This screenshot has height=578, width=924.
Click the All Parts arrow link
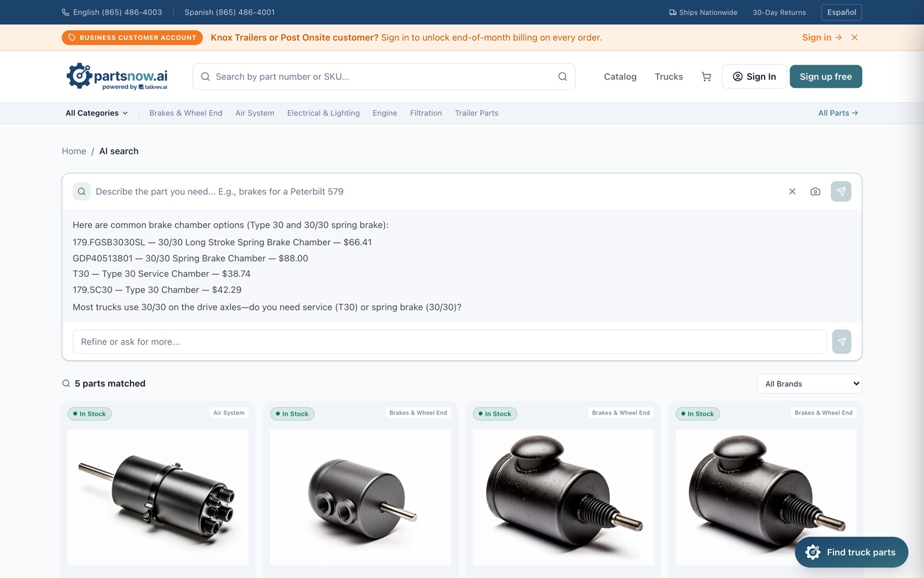pyautogui.click(x=838, y=113)
